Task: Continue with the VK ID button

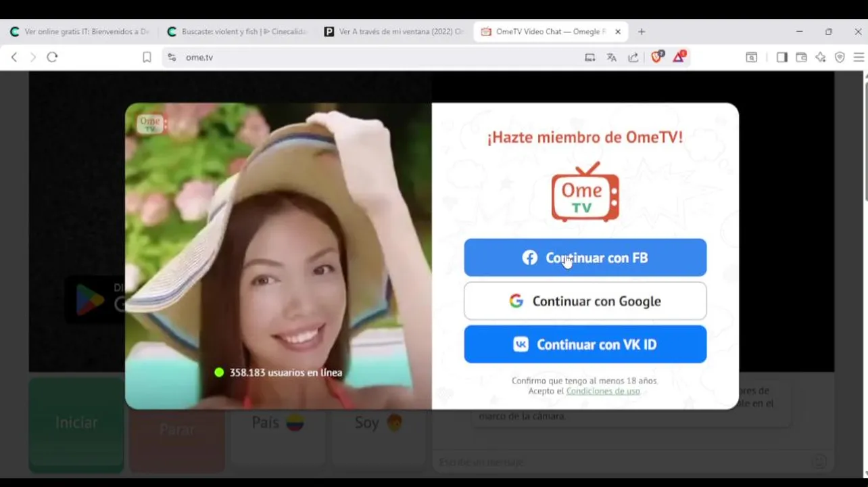Action: click(x=585, y=344)
